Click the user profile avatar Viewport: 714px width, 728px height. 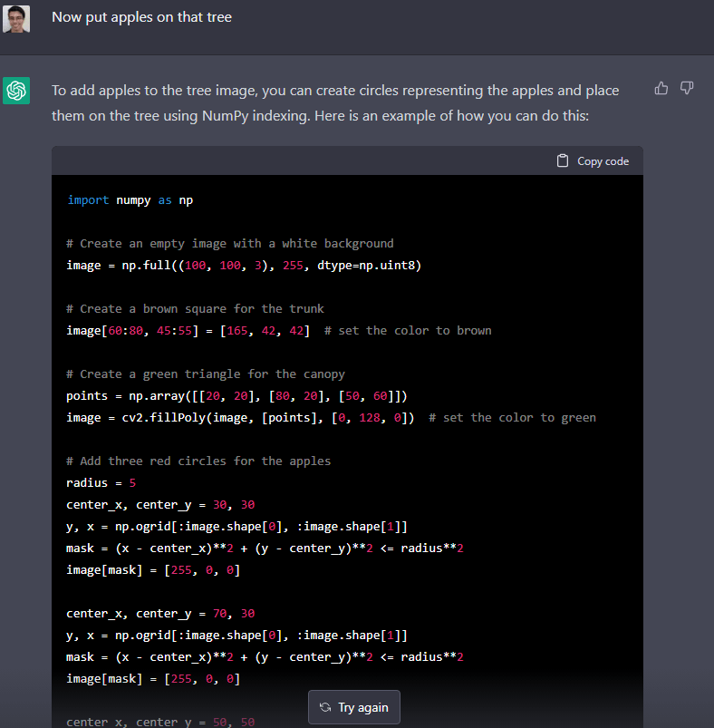16,18
